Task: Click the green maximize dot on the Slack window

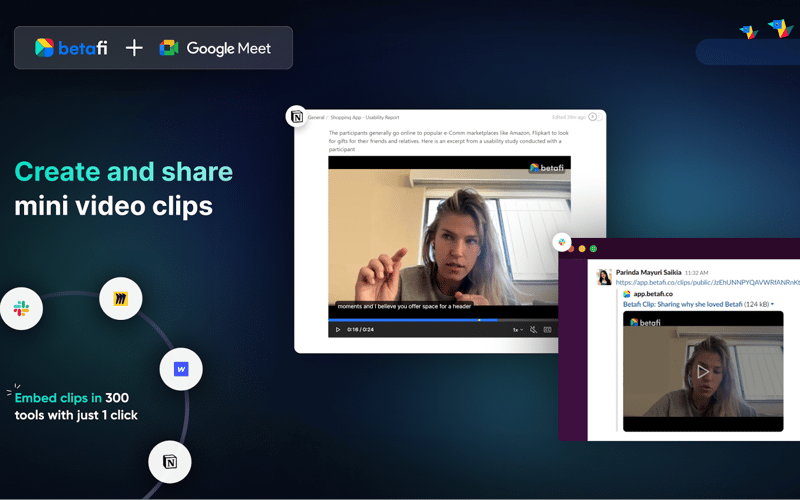Action: (x=593, y=248)
